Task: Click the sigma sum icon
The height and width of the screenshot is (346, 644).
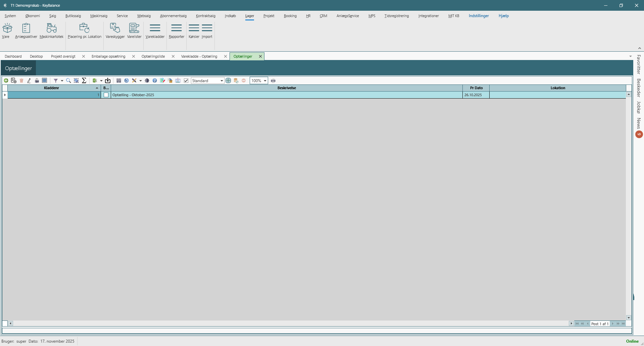Action: 84,80
